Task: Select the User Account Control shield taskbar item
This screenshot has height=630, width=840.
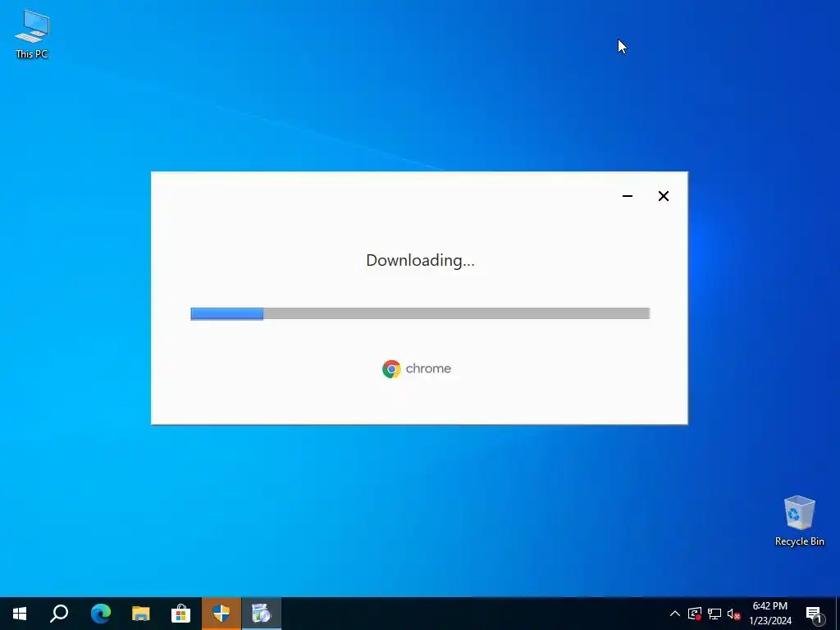Action: pyautogui.click(x=221, y=614)
